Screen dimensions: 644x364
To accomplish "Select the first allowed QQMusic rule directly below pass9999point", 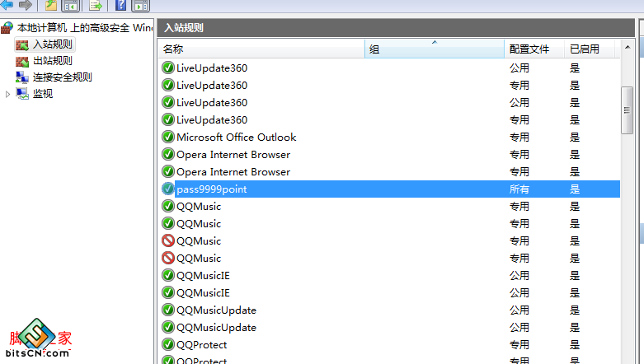I will 199,207.
